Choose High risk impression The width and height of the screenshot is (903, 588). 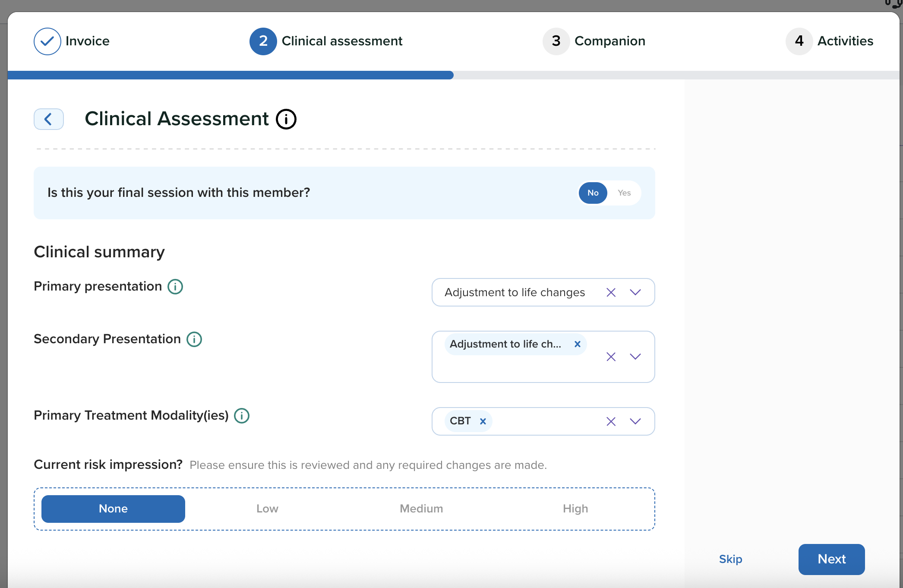(575, 509)
